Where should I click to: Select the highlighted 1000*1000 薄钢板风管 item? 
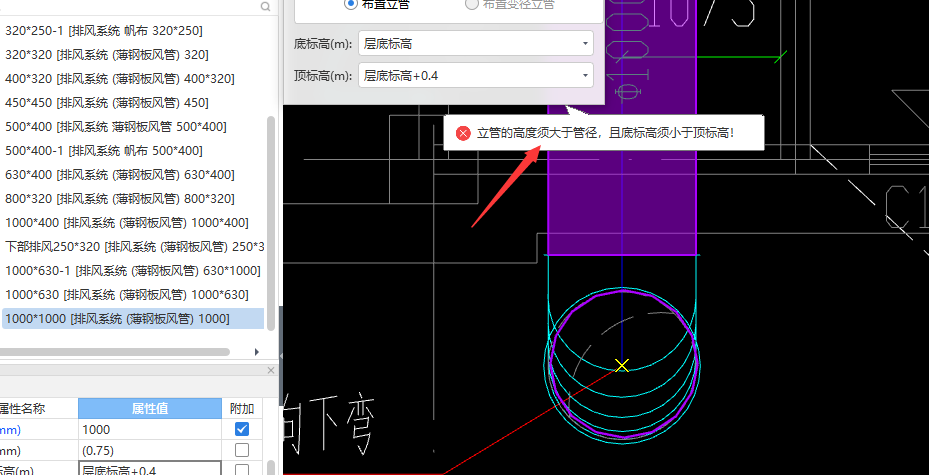click(x=133, y=319)
